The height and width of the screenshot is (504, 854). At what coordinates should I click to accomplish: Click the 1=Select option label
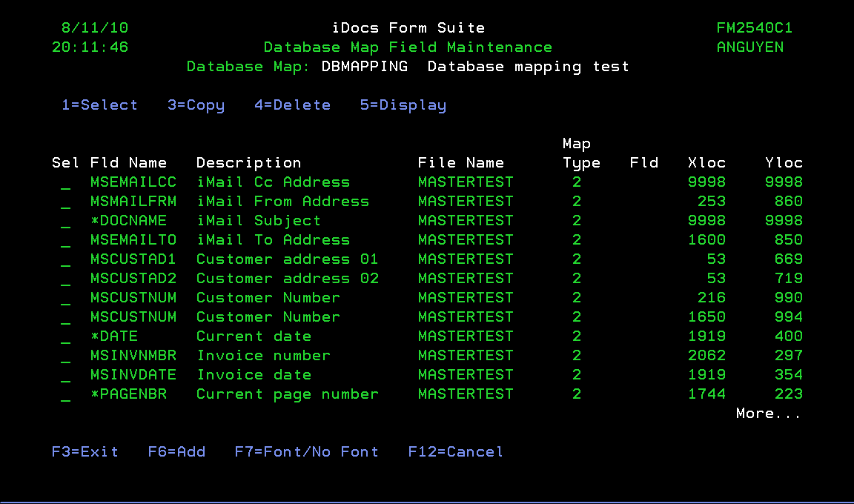pyautogui.click(x=99, y=105)
